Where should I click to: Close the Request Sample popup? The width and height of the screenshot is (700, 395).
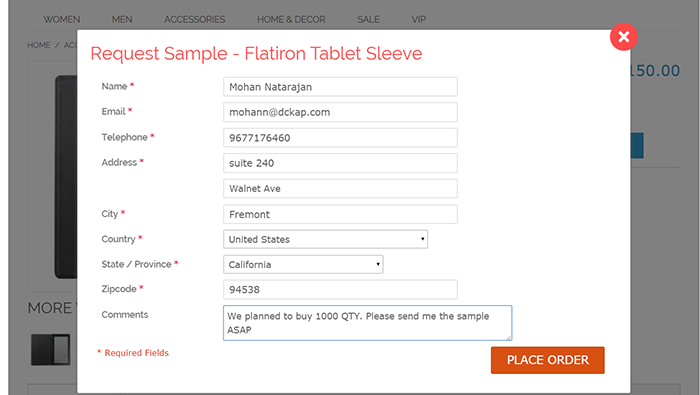pos(624,37)
